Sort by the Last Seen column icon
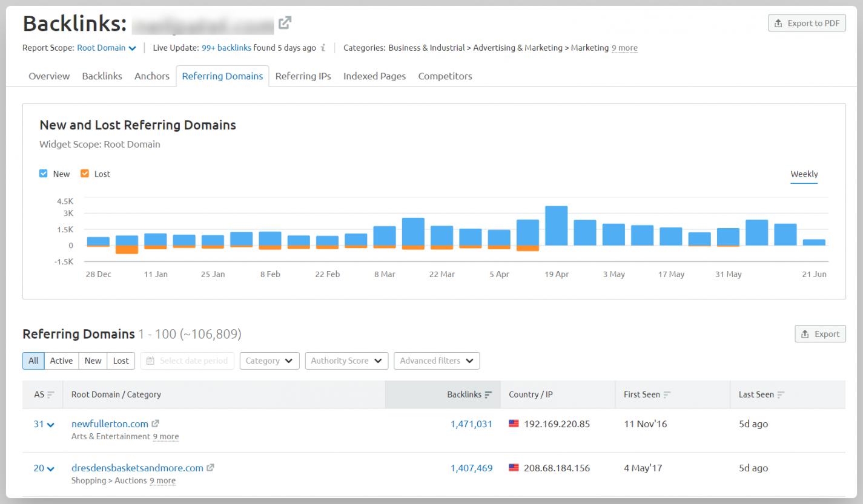Viewport: 863px width, 504px height. [x=781, y=394]
